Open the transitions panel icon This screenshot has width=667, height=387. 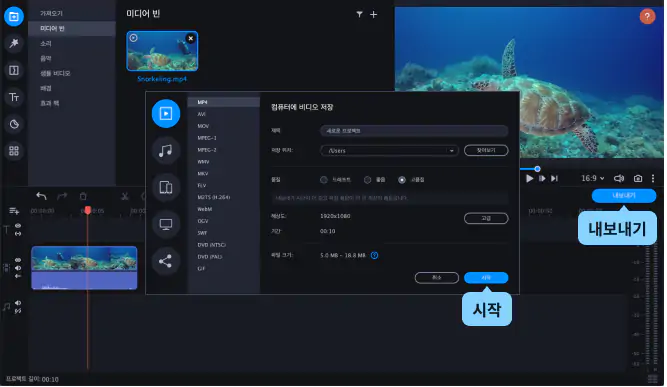(14, 71)
